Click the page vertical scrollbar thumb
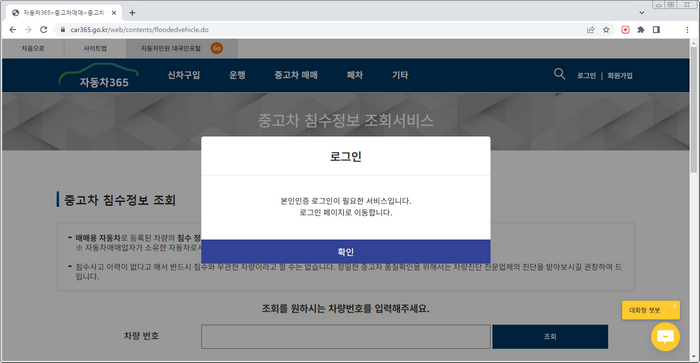This screenshot has width=700, height=363. click(x=693, y=110)
